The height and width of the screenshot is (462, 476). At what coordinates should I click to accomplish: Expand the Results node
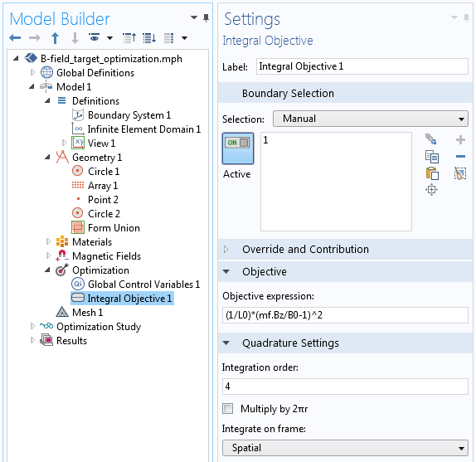click(x=33, y=341)
